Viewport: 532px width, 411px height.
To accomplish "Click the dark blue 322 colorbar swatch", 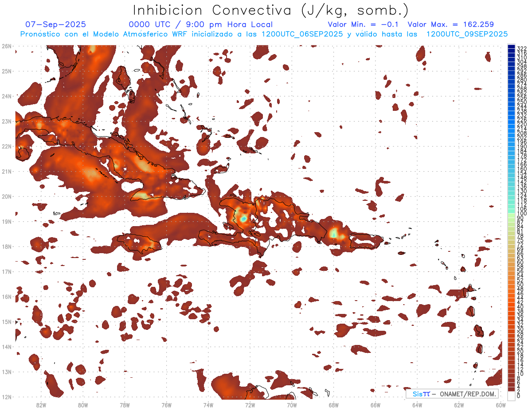I will tap(511, 47).
